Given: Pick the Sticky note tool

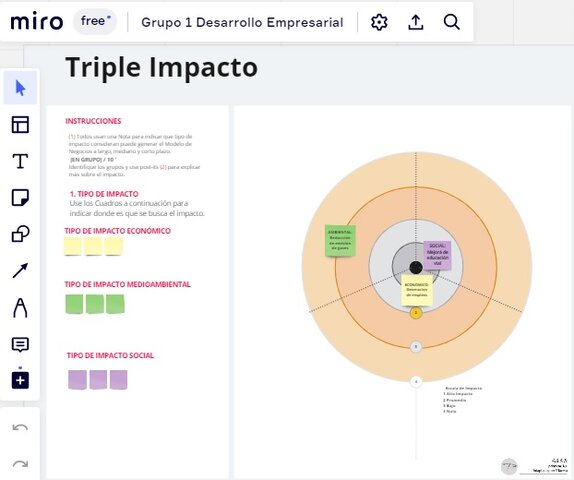Looking at the screenshot, I should [x=20, y=198].
